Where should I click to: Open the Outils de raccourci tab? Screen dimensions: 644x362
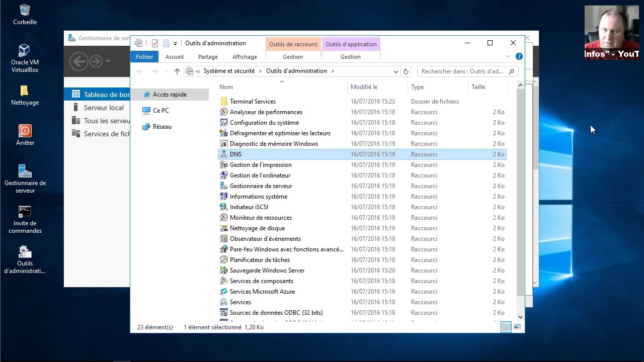(293, 44)
